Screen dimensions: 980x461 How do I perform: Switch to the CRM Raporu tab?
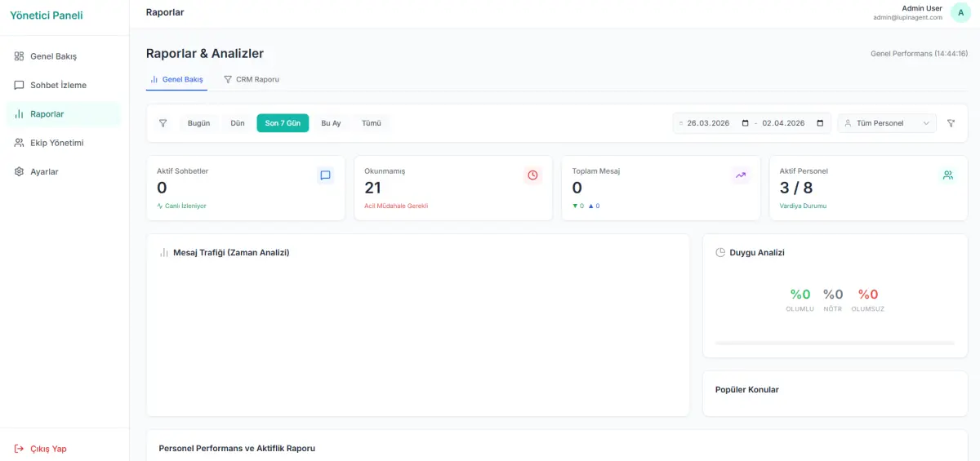point(252,79)
